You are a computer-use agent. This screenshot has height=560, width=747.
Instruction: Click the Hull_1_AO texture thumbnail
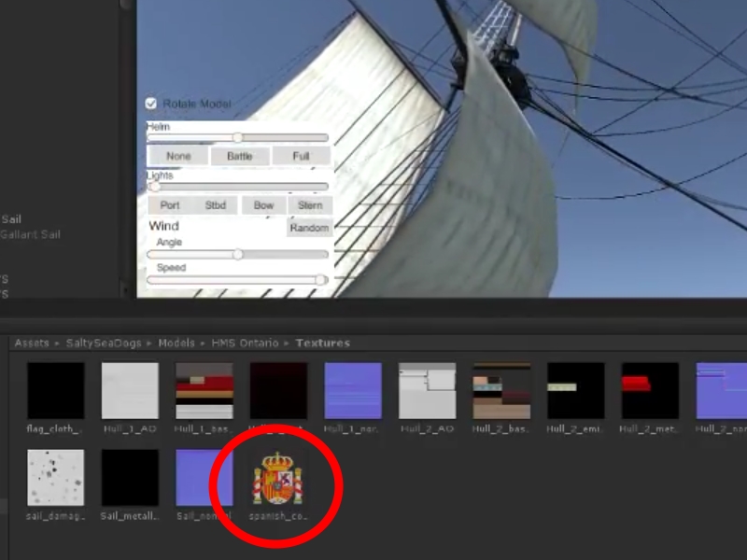pyautogui.click(x=130, y=391)
